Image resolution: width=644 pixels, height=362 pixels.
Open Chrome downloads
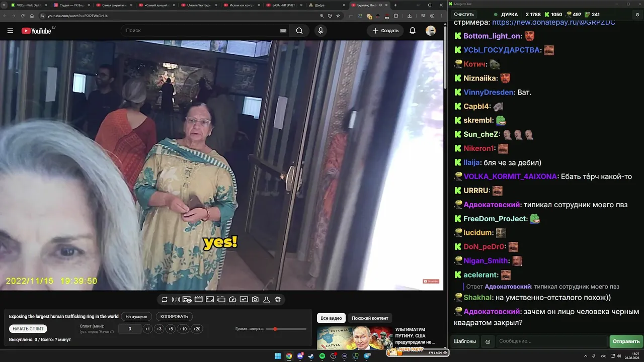click(x=410, y=16)
